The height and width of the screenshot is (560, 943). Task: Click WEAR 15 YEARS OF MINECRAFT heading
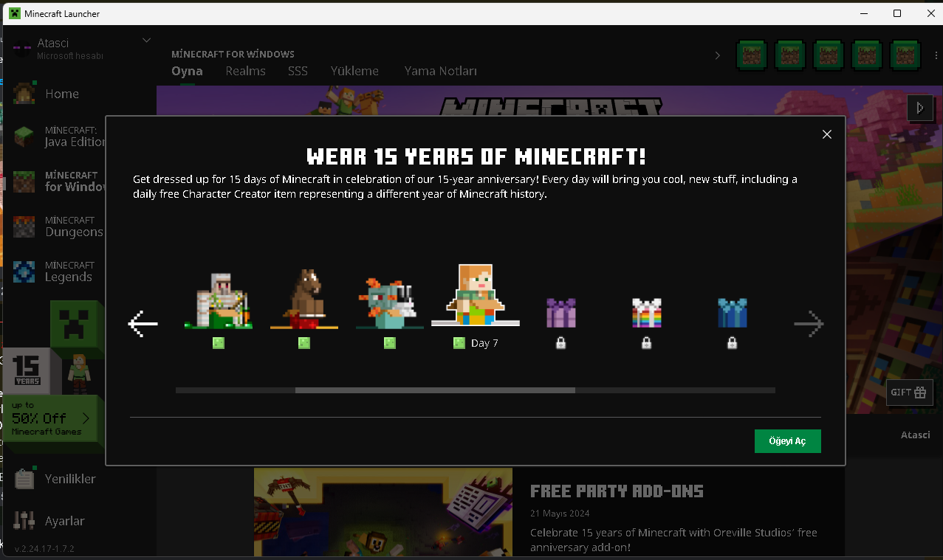pyautogui.click(x=476, y=156)
